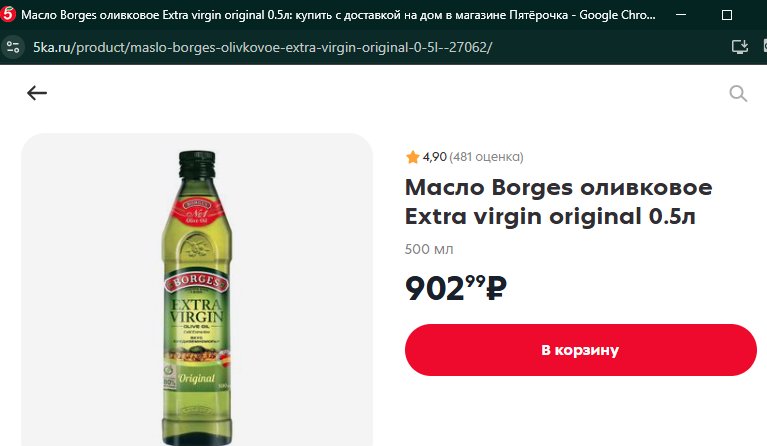
Task: Click the window title text in title bar
Action: click(338, 15)
